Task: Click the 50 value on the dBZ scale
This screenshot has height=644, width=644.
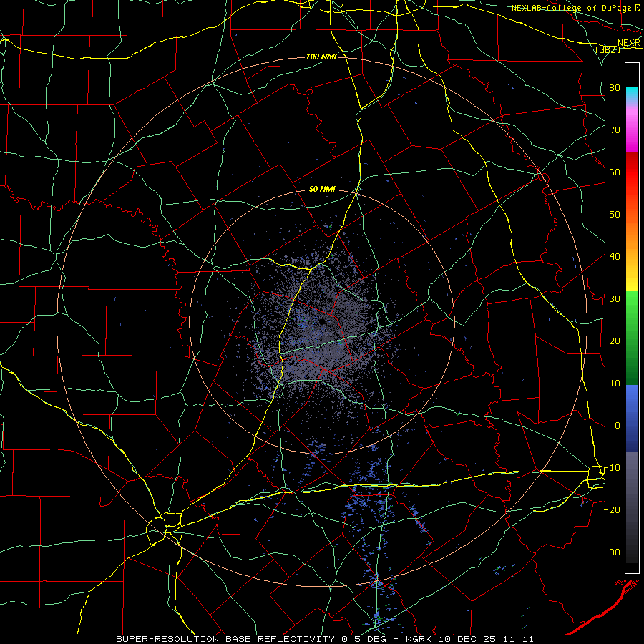Action: 615,215
